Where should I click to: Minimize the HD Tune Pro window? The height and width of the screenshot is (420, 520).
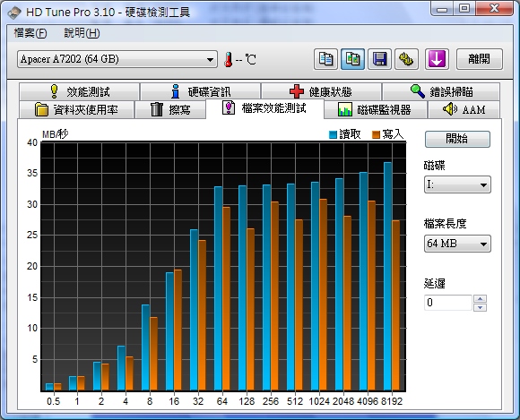coord(442,9)
